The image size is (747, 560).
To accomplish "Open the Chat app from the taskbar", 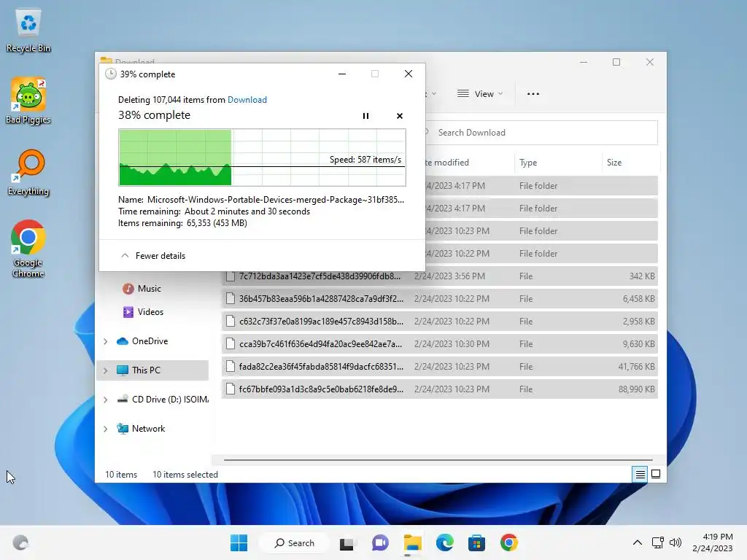I will click(379, 542).
